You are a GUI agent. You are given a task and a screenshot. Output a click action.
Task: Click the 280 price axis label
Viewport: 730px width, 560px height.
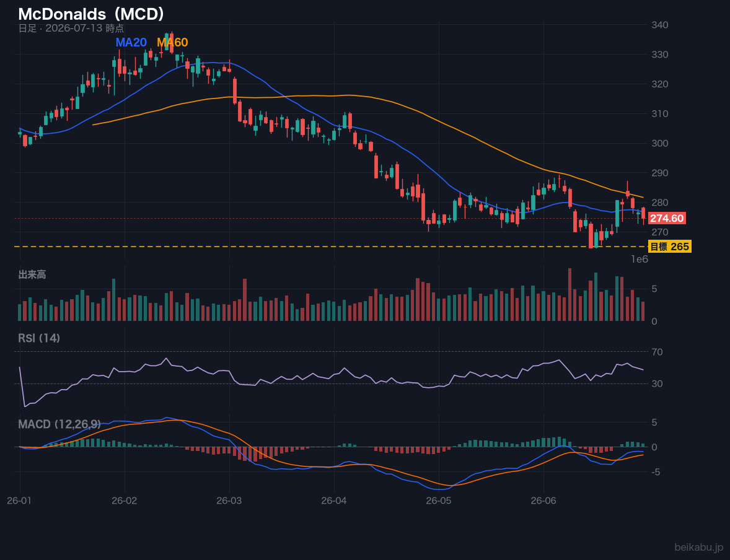point(660,203)
